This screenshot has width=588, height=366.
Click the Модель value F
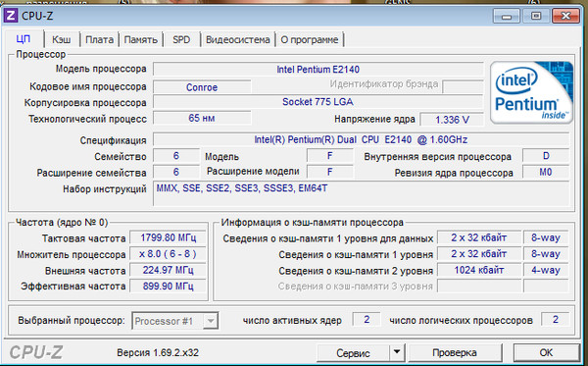330,156
